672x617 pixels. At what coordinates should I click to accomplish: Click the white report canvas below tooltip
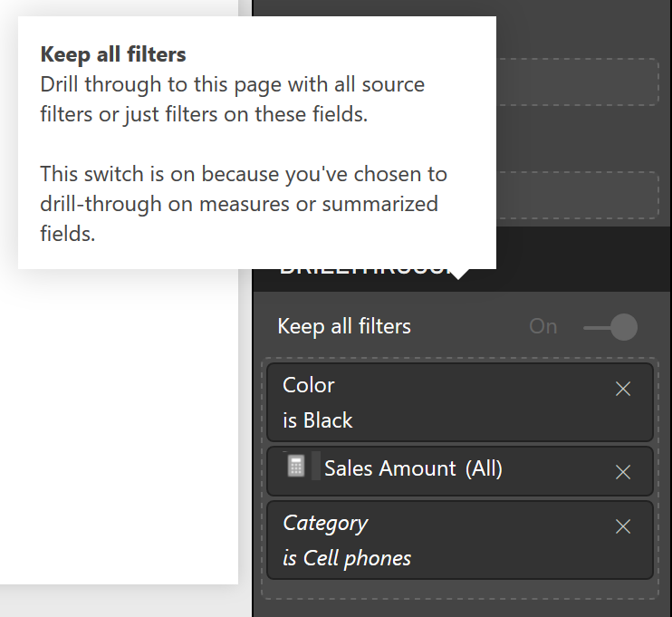(x=119, y=427)
